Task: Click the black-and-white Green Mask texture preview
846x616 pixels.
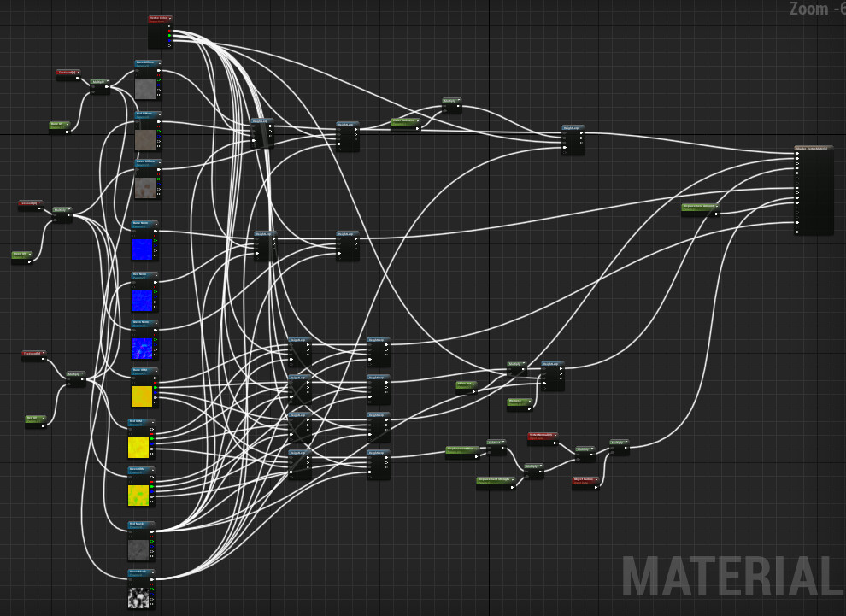Action: pos(138,598)
